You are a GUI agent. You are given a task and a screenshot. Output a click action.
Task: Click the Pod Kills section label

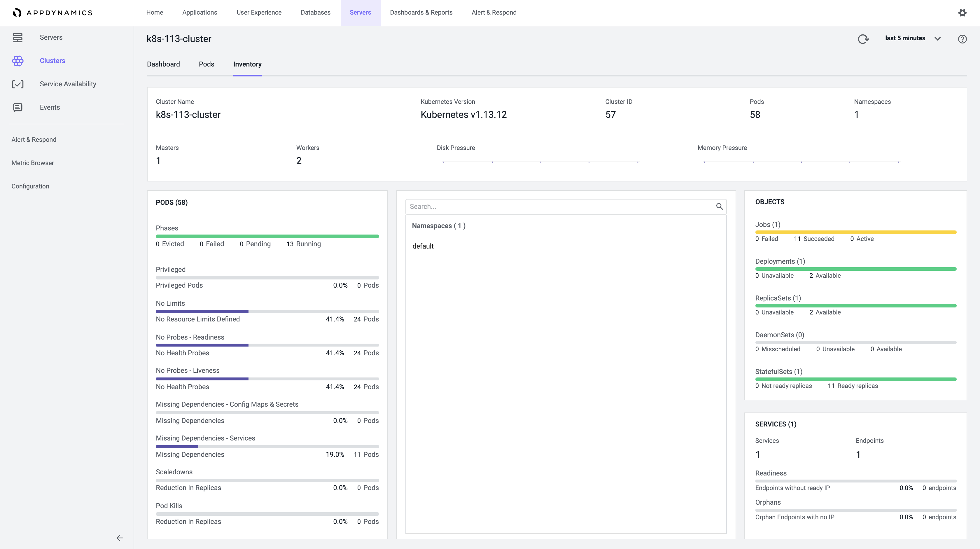pos(169,506)
